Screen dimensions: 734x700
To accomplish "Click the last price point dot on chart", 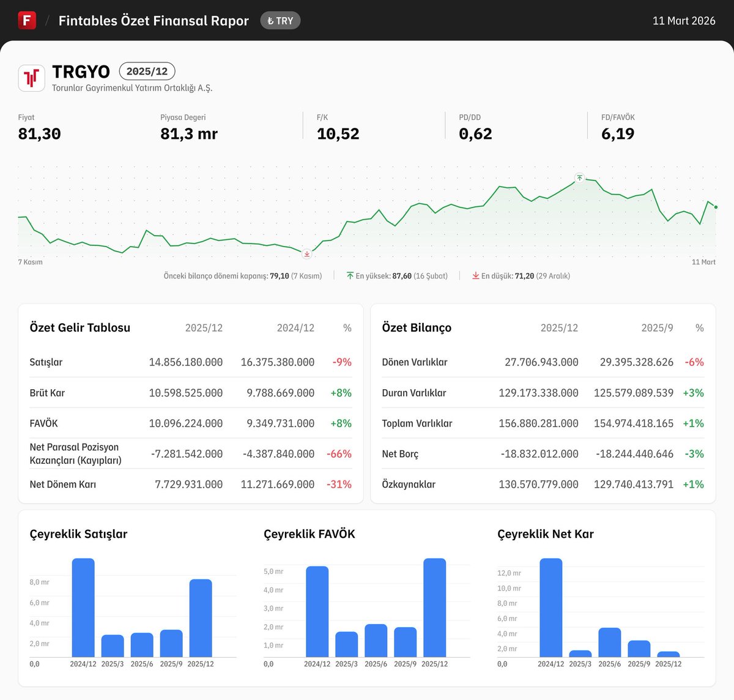I will click(716, 207).
